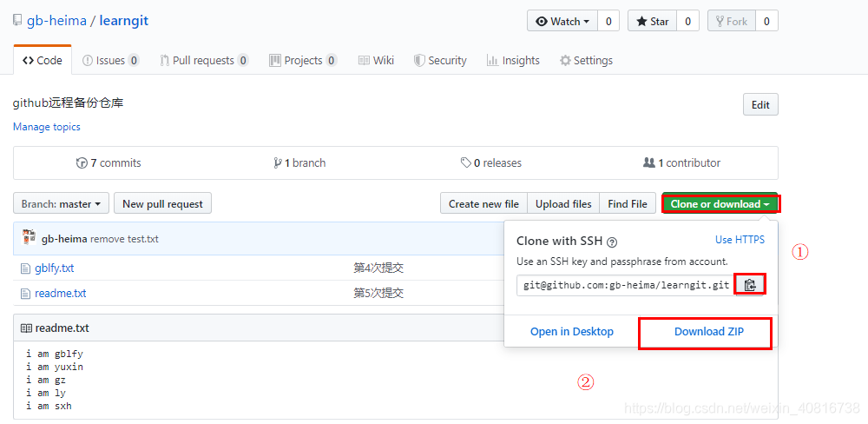
Task: Select the SSH clone URL field
Action: (x=626, y=286)
